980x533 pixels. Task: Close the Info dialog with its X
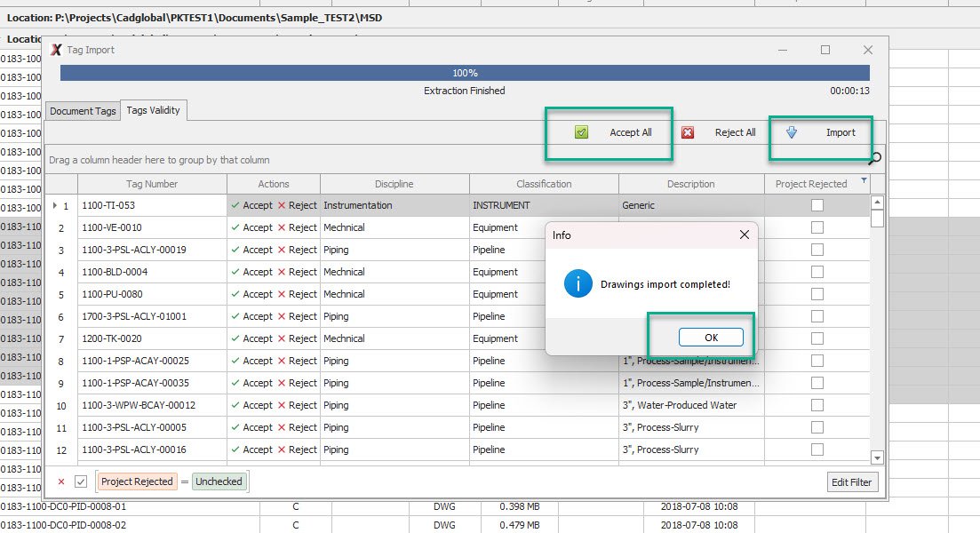pos(744,235)
